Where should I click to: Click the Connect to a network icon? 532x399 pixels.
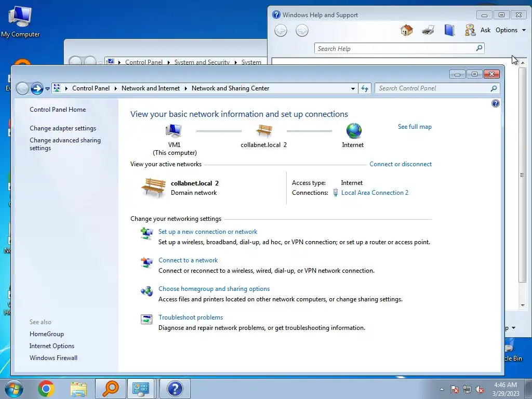tap(147, 262)
